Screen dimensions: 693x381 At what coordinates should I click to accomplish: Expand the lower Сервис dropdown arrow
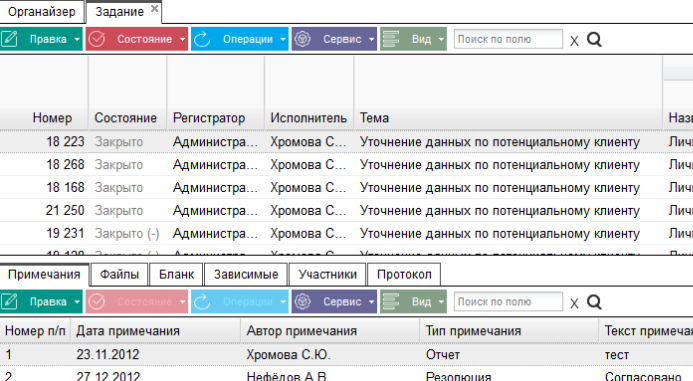[371, 302]
